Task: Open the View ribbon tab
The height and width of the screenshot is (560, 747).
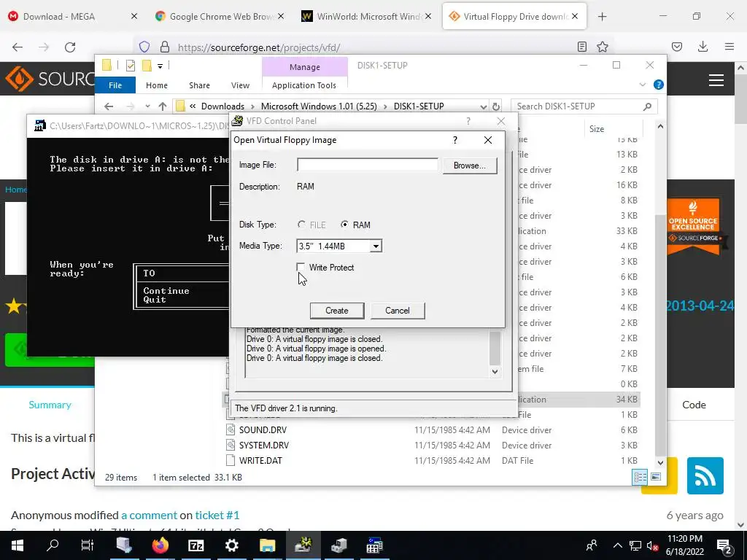Action: tap(240, 85)
